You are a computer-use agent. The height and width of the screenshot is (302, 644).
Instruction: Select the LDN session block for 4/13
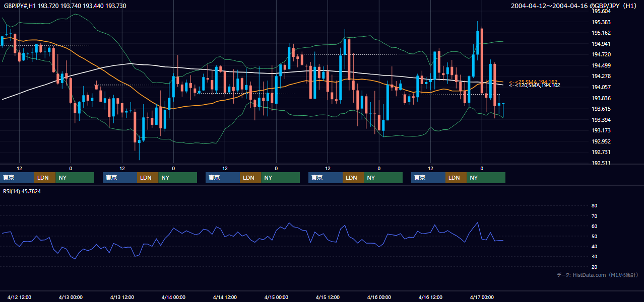(x=148, y=178)
